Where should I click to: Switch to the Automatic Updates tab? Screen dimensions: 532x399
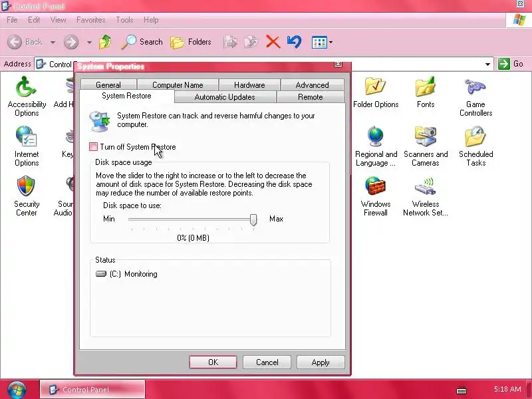(x=225, y=97)
